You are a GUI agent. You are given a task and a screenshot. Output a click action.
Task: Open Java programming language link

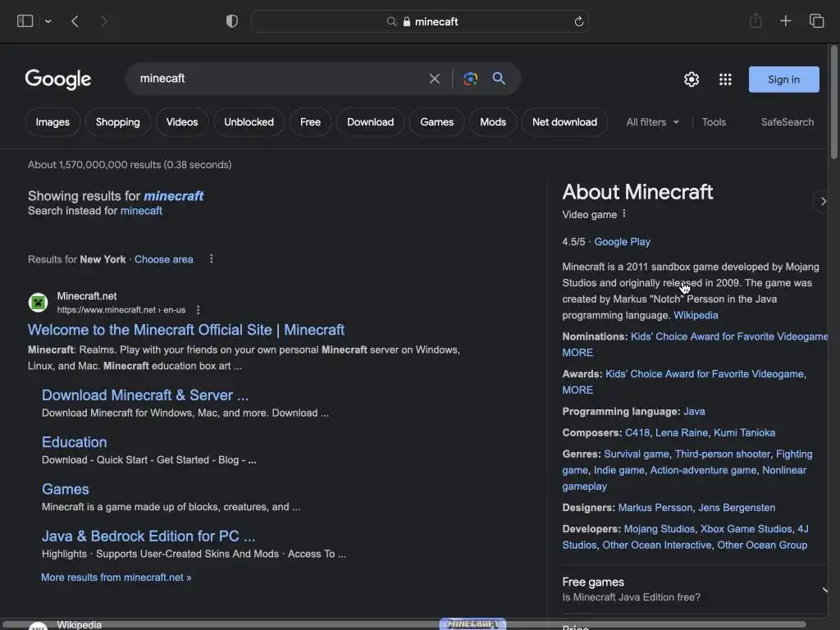coord(694,412)
